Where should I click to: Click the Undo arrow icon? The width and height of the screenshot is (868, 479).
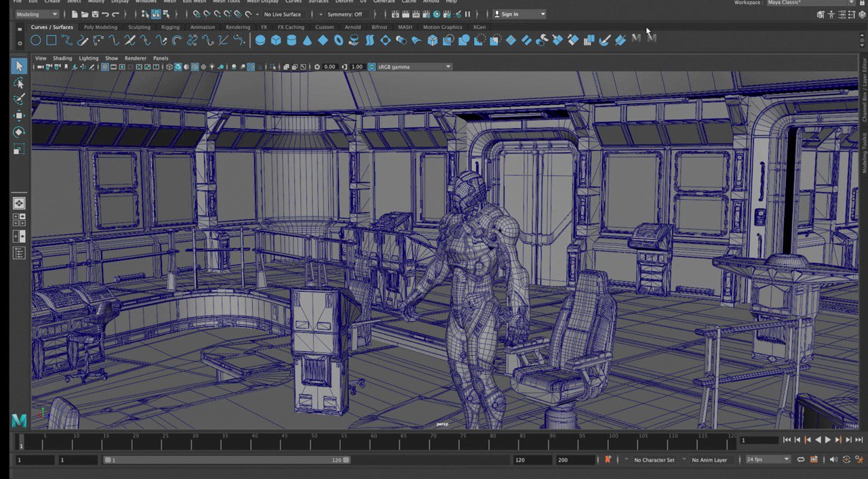105,14
